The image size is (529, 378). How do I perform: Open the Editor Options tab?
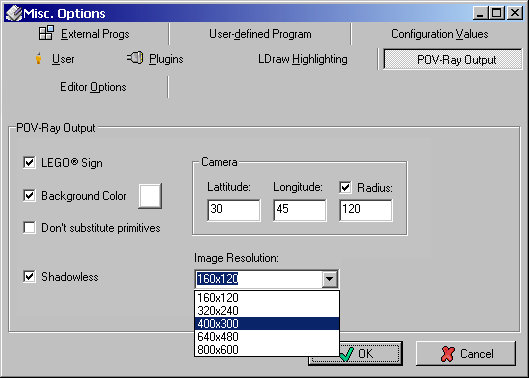93,87
